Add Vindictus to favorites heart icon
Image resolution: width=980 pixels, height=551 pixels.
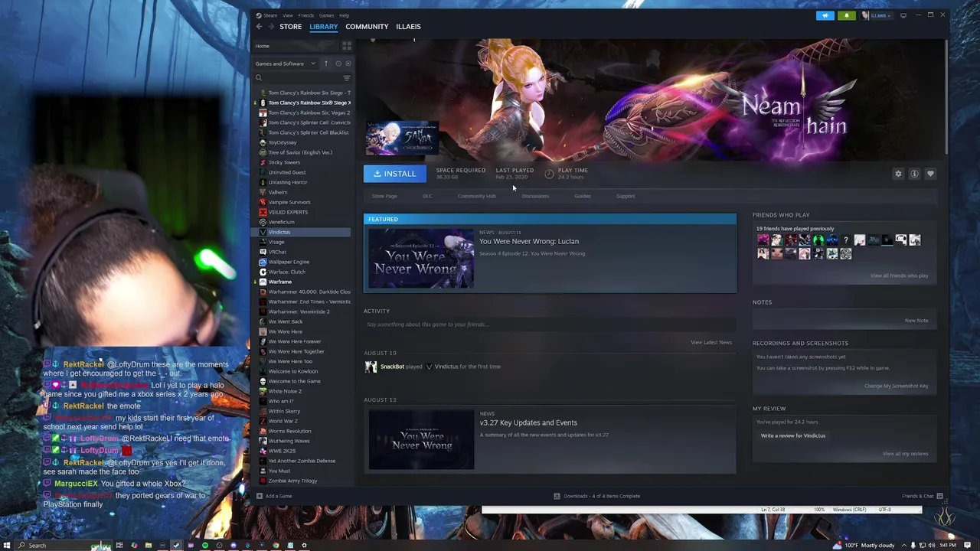tap(930, 174)
